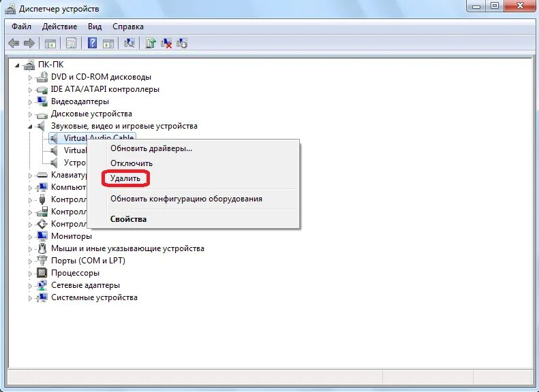Screen dimensions: 539x392
Task: Click the ПК-ПК computer icon at tree root
Action: coord(29,65)
